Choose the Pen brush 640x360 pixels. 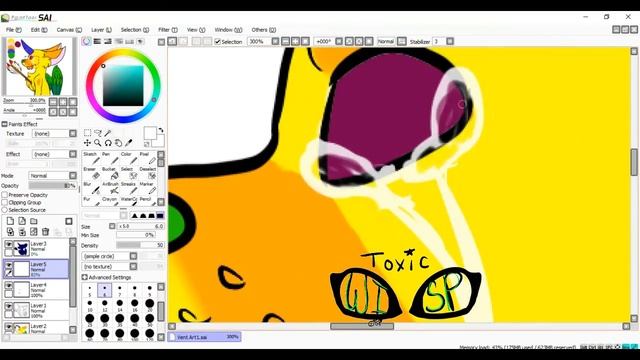pos(109,159)
